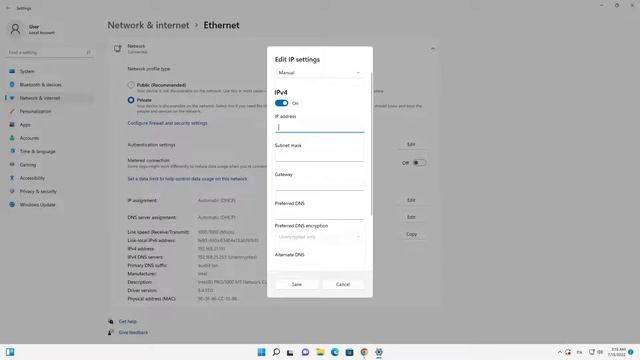Launch Microsoft Edge from the taskbar
Screen dimensions: 640x360
pyautogui.click(x=335, y=352)
